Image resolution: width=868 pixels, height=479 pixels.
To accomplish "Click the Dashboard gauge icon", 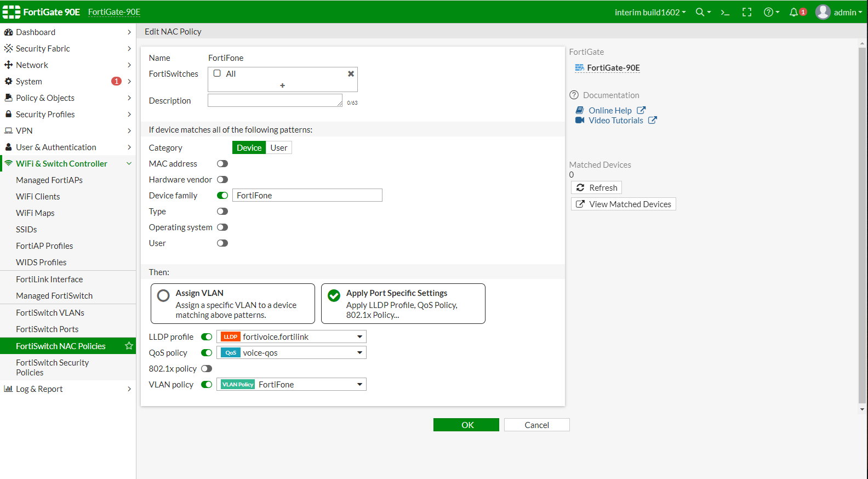I will tap(8, 32).
